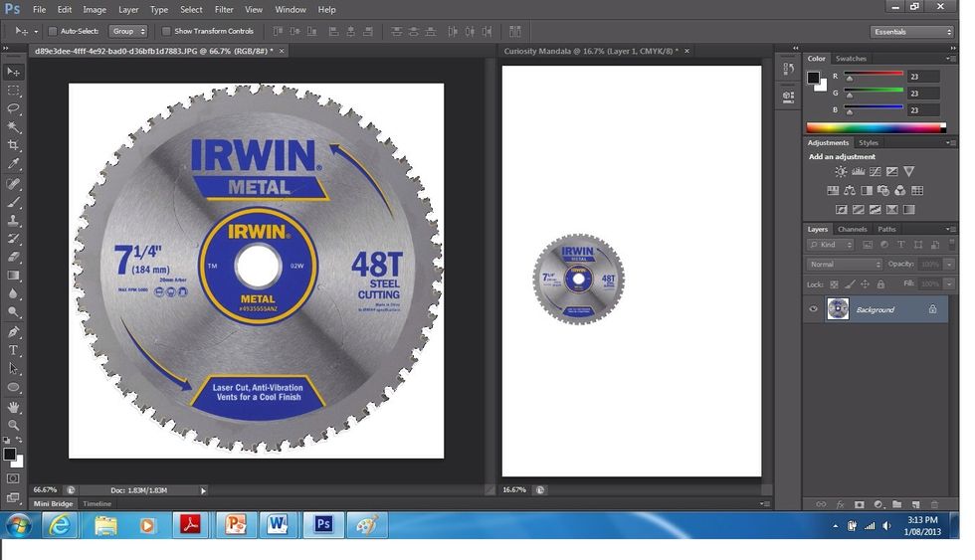Open the Essentials workspace dropdown
975x560 pixels.
(x=911, y=32)
